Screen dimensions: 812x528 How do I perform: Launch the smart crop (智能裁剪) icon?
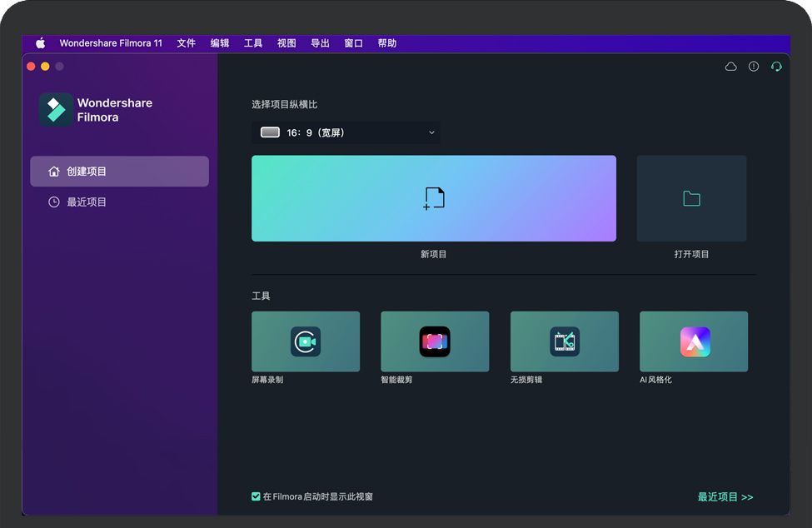[x=435, y=341]
